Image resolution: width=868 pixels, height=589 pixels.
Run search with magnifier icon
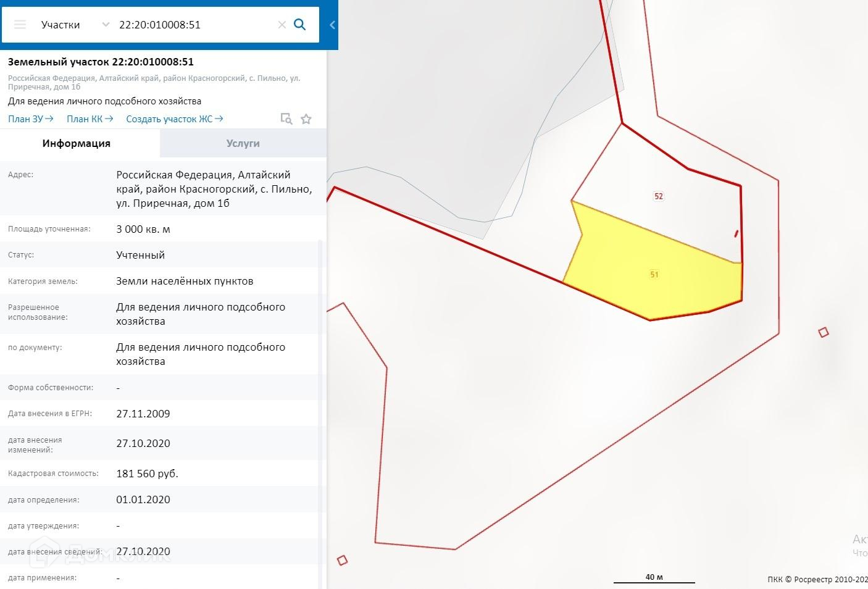(299, 25)
